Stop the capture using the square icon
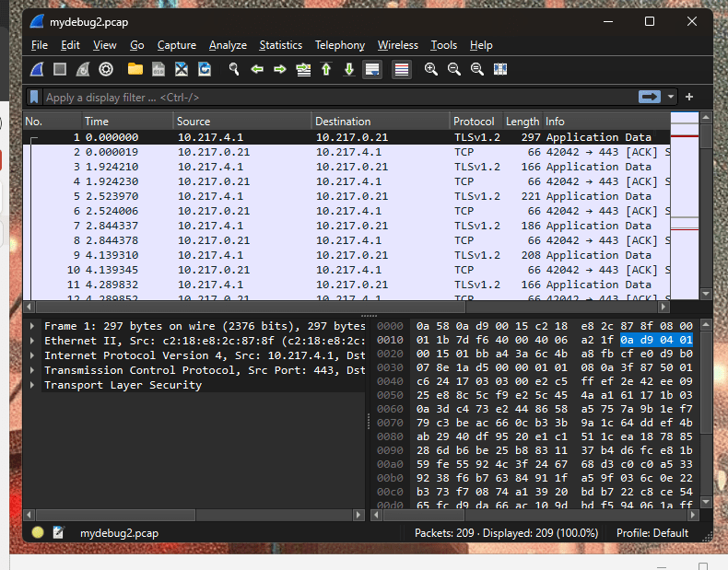The width and height of the screenshot is (728, 570). point(60,70)
